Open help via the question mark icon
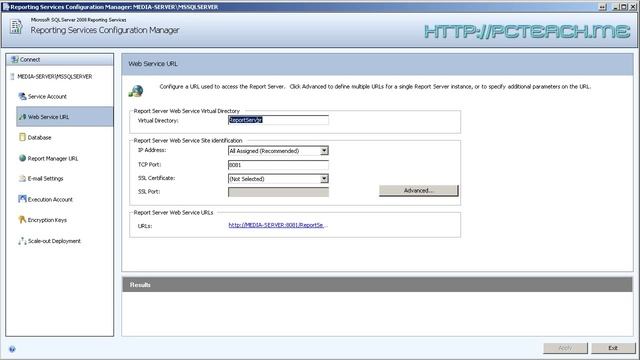Image resolution: width=640 pixels, height=360 pixels. [x=12, y=349]
